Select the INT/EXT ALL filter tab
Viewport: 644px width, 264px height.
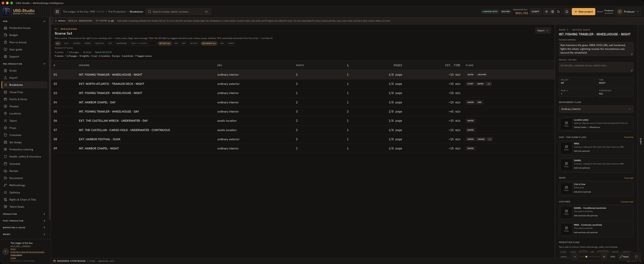(165, 43)
